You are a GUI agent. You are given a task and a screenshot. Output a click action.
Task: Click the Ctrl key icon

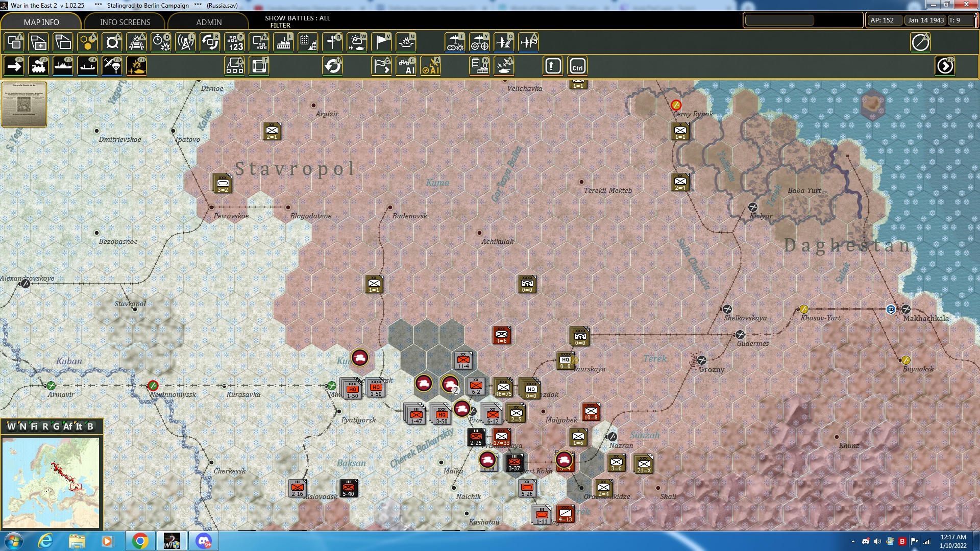click(577, 66)
